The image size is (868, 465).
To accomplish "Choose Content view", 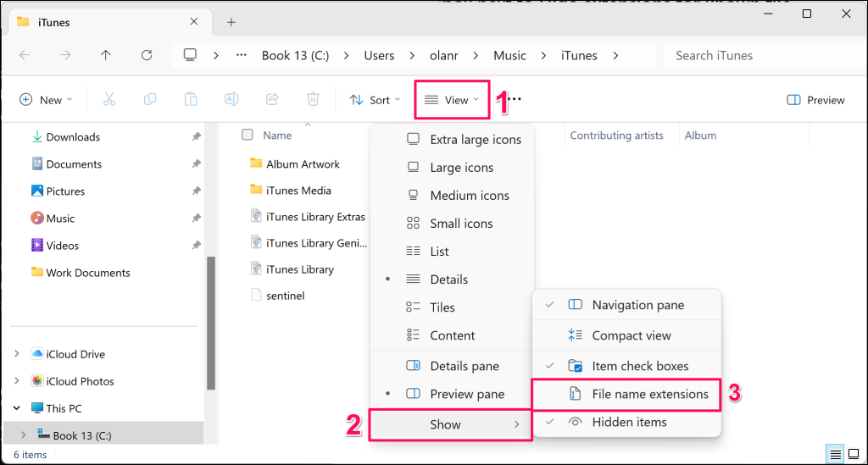I will coord(452,335).
